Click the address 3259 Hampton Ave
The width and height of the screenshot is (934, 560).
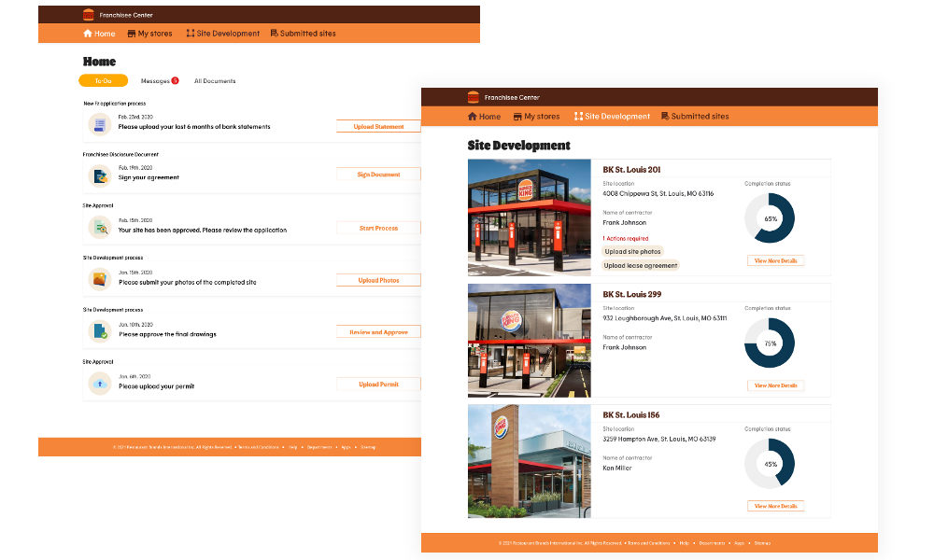[x=658, y=440]
